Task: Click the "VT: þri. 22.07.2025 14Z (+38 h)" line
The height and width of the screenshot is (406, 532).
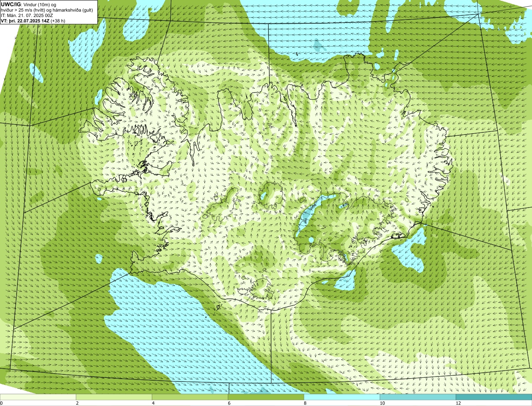Action: (33, 20)
